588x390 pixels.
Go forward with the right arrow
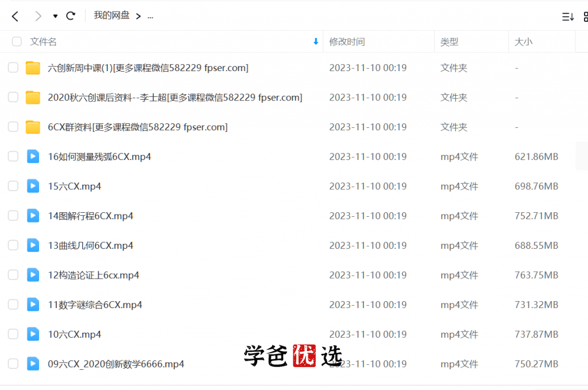pos(38,16)
